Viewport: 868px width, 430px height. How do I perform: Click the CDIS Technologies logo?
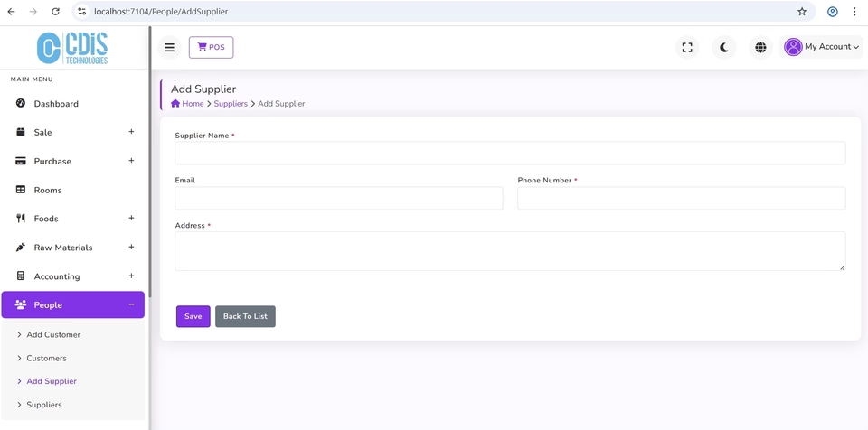pyautogui.click(x=73, y=48)
